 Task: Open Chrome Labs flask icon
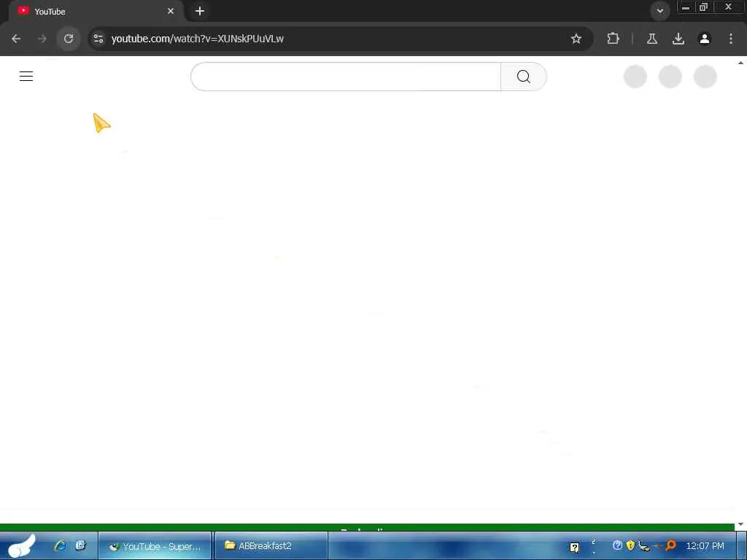652,39
